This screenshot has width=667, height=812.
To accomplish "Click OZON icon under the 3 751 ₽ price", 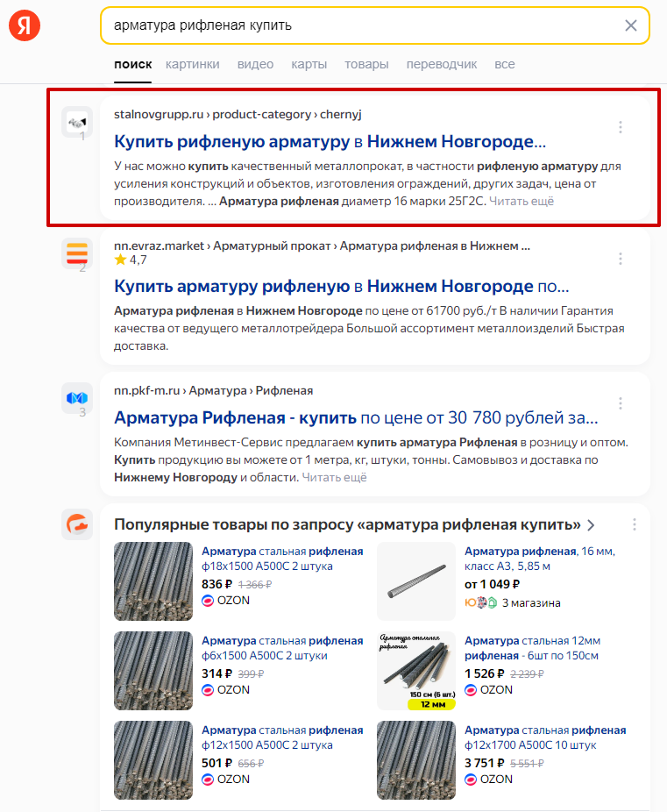I will coord(471,780).
